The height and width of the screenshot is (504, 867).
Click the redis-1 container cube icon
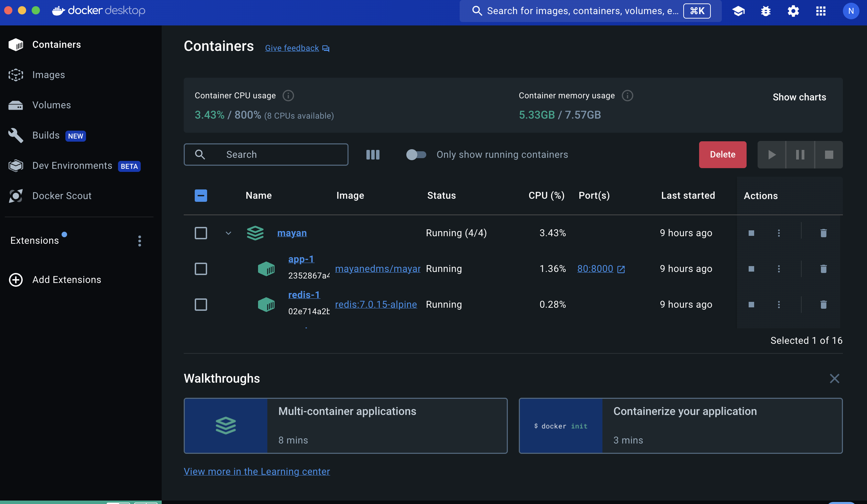click(x=266, y=305)
